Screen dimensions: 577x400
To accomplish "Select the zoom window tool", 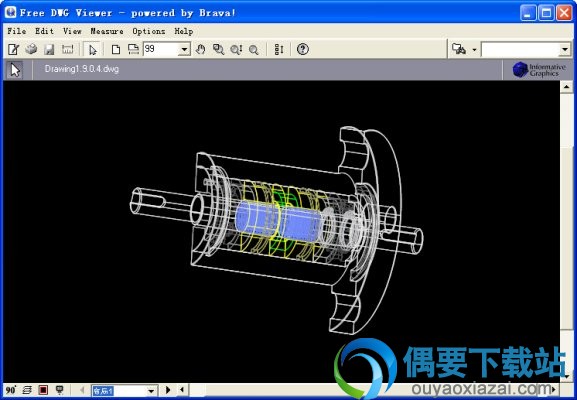I will pyautogui.click(x=219, y=49).
